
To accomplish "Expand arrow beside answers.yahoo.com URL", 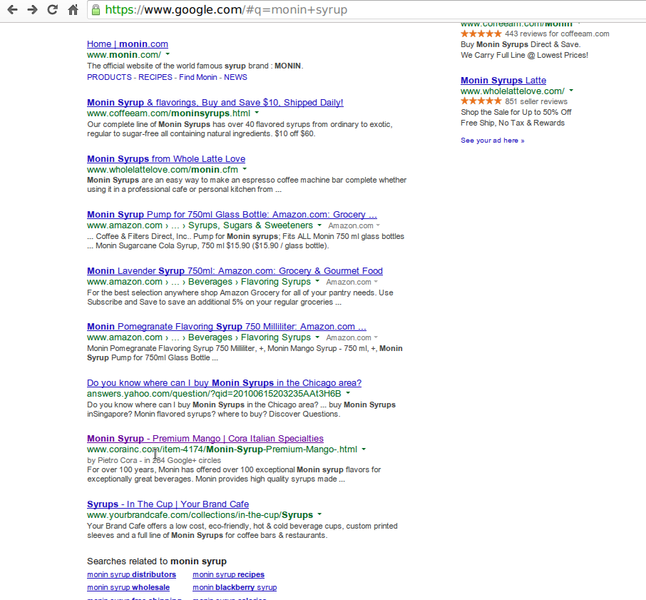I will click(x=348, y=393).
